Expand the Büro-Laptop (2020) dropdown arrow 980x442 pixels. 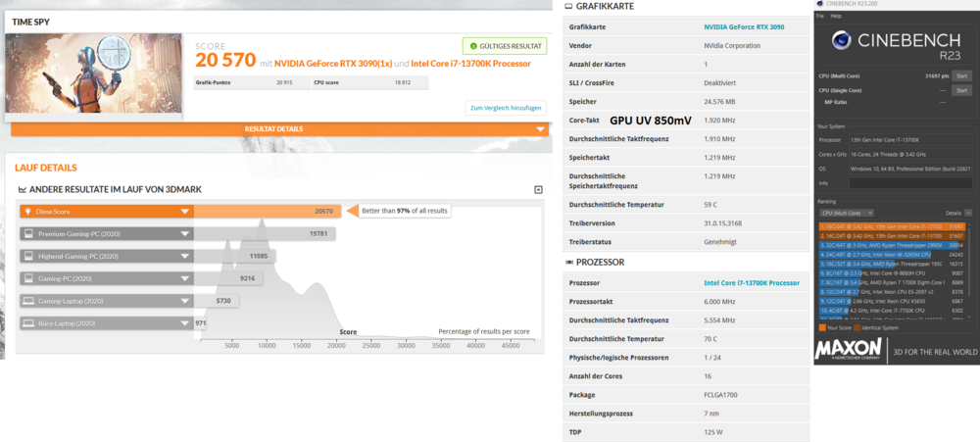click(x=184, y=323)
